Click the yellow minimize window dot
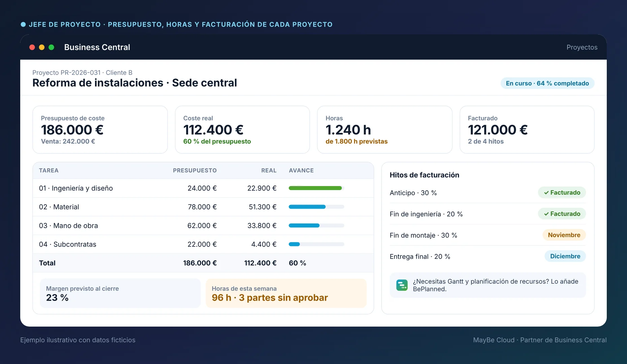Image resolution: width=627 pixels, height=364 pixels. (x=42, y=47)
